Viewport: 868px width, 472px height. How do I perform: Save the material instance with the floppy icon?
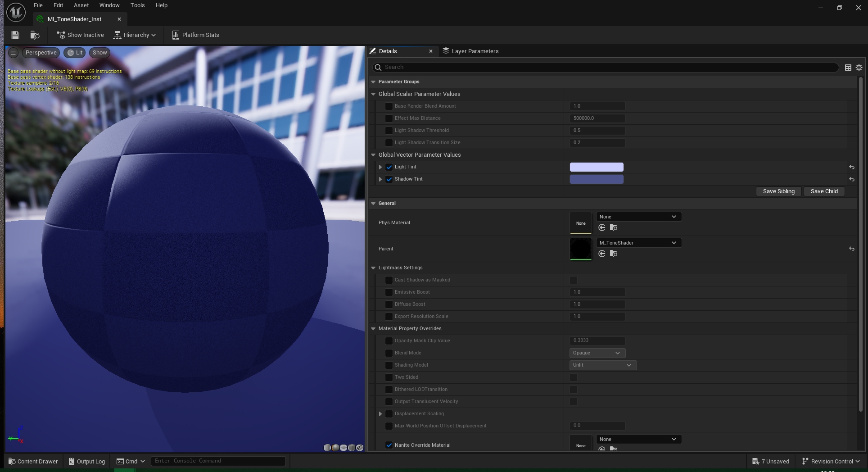[x=15, y=35]
